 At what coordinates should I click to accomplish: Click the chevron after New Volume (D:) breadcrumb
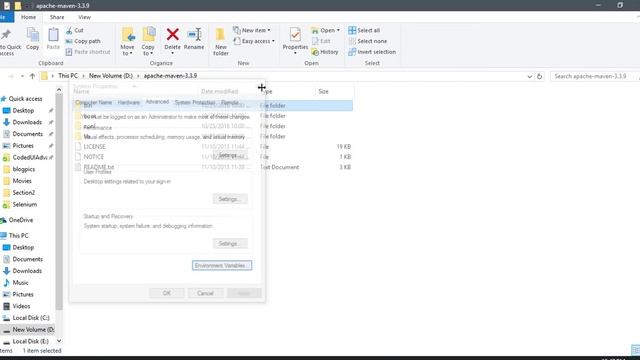[138, 76]
